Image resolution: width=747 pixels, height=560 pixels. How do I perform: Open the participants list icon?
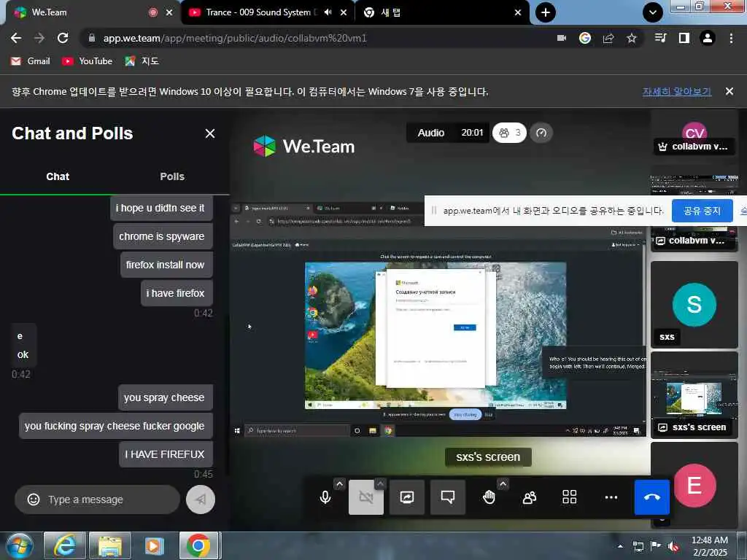tap(530, 497)
